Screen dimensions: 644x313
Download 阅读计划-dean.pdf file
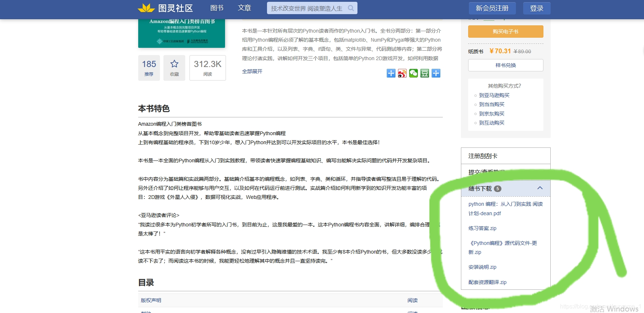(x=505, y=209)
